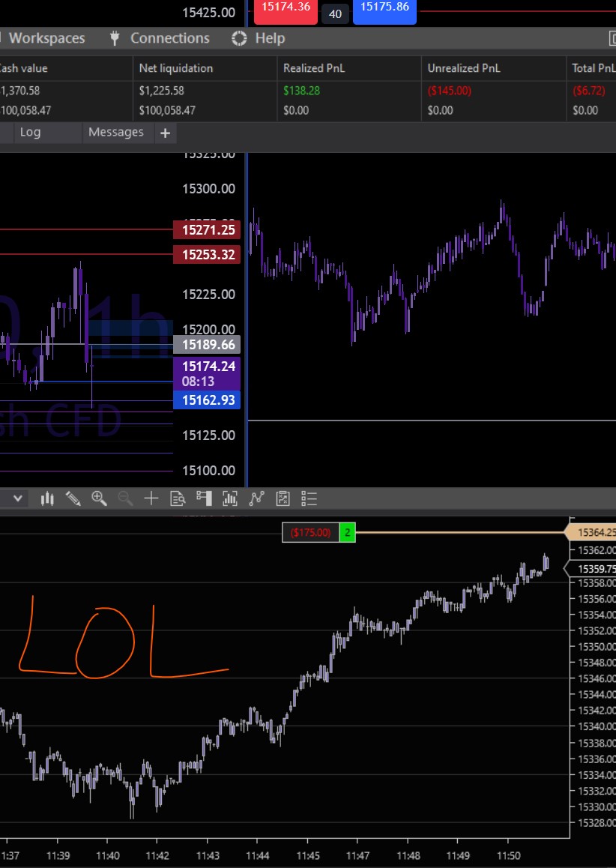Add a new tab with plus button
Viewport: 616px width, 868px height.
tap(165, 133)
